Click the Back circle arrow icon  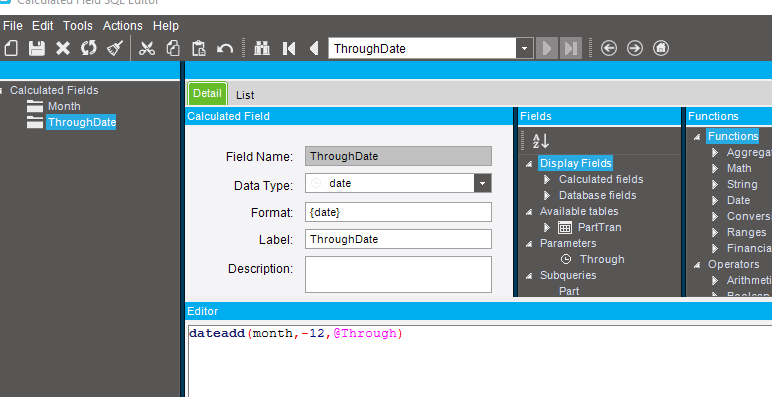coord(609,48)
